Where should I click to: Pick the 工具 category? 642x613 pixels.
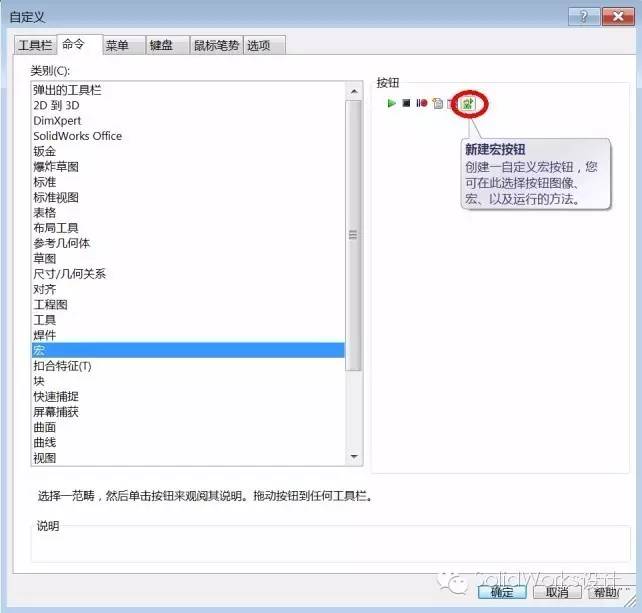coord(188,320)
